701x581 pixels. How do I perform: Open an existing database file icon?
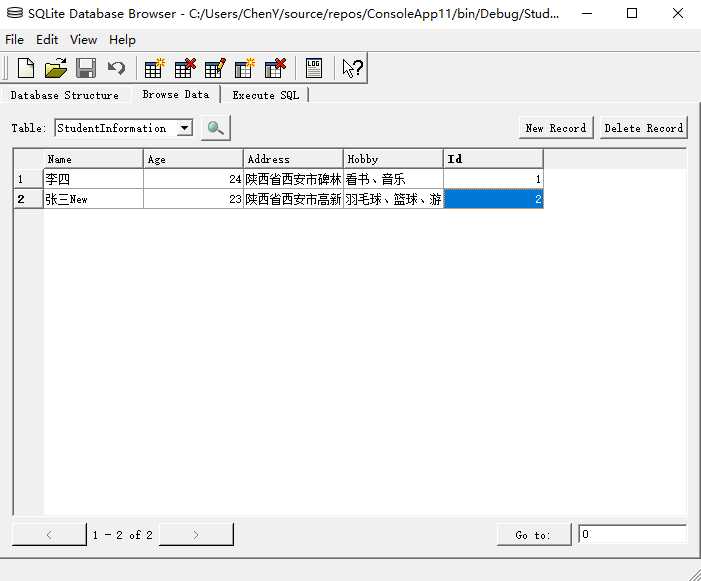pyautogui.click(x=56, y=68)
